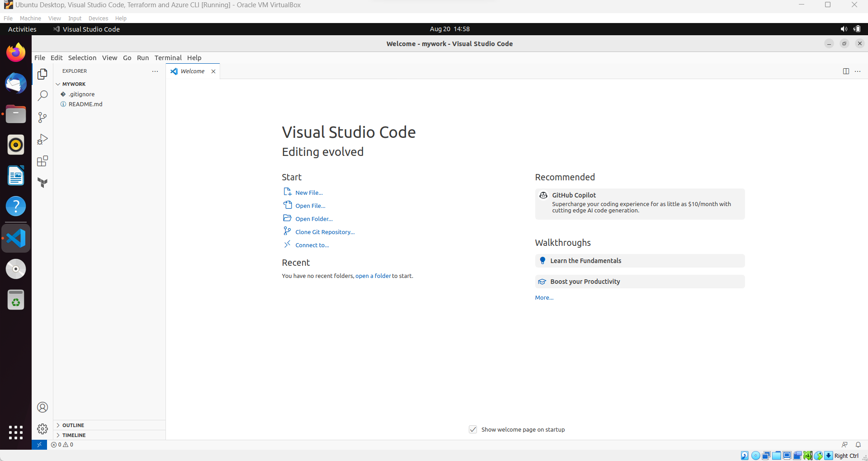Click the remote connection indicator in status bar
This screenshot has height=461, width=868.
pyautogui.click(x=39, y=444)
